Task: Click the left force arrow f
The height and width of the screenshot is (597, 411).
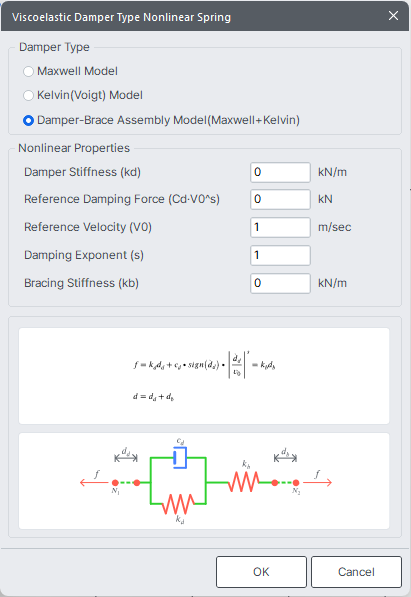Action: 94,483
